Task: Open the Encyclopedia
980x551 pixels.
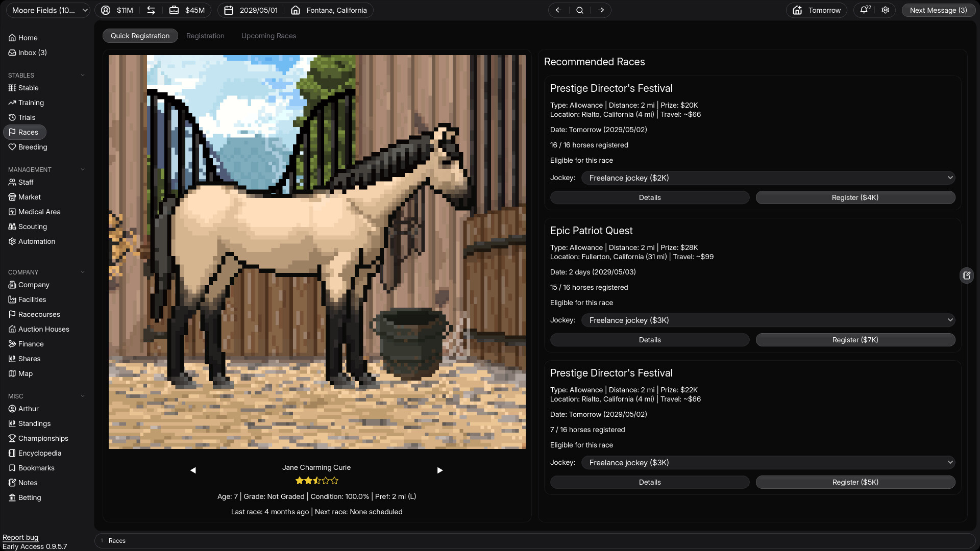Action: click(x=35, y=453)
